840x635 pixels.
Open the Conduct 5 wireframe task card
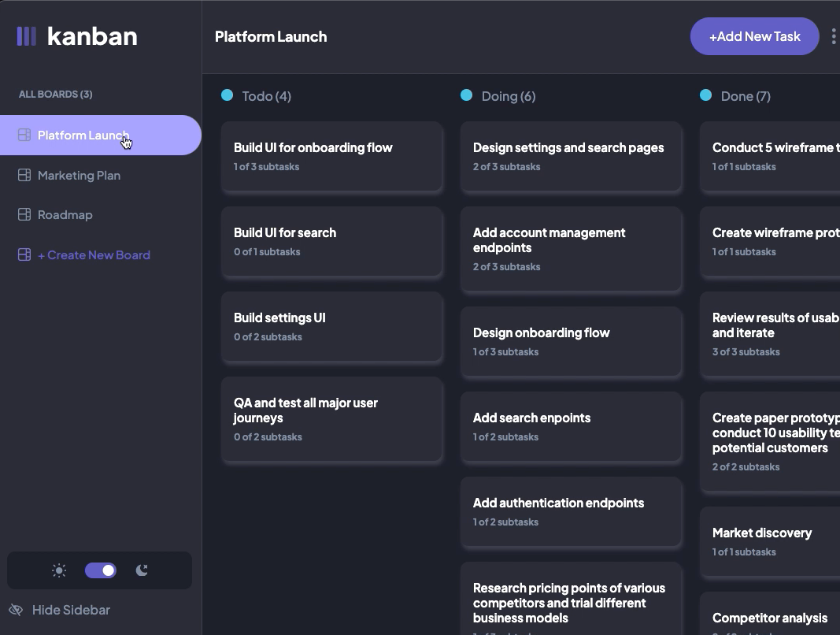pyautogui.click(x=770, y=156)
